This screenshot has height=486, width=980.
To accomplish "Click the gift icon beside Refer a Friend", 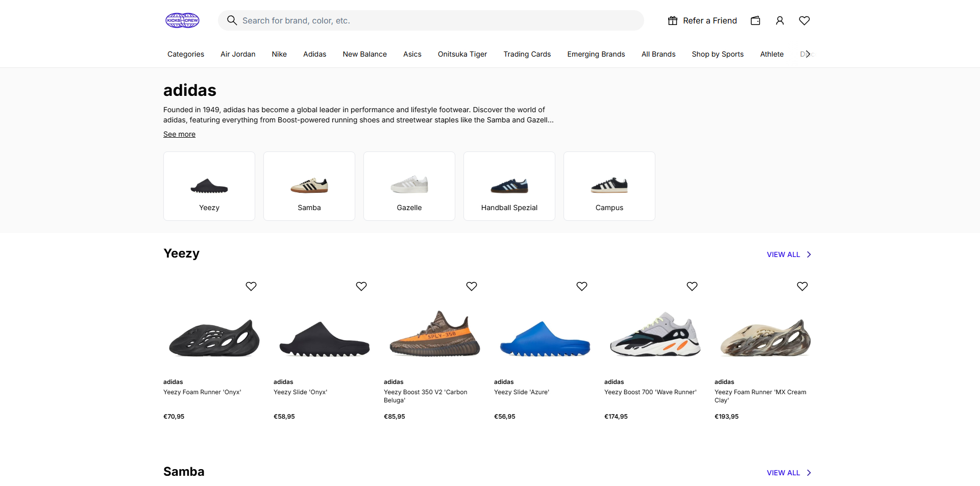I will [673, 20].
